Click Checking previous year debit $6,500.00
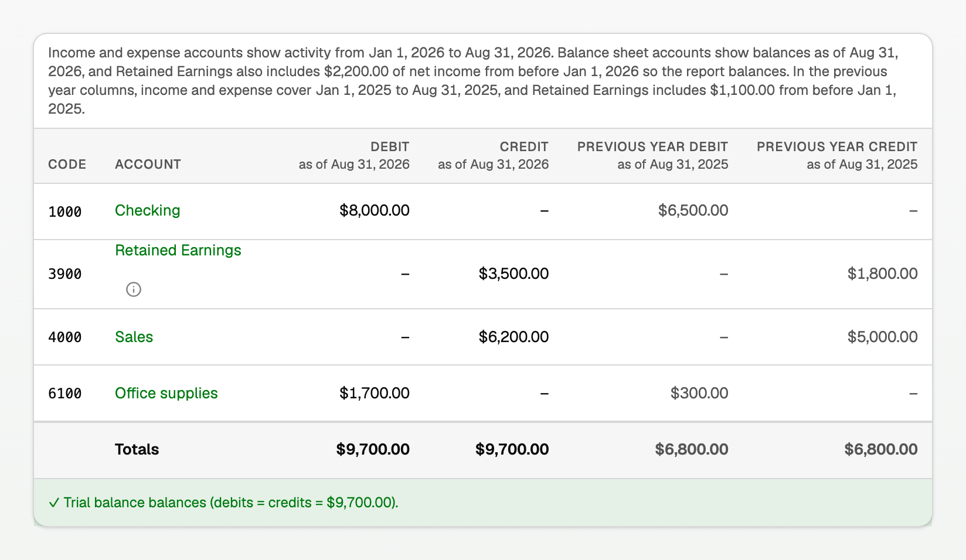Viewport: 966px width, 560px height. tap(693, 210)
